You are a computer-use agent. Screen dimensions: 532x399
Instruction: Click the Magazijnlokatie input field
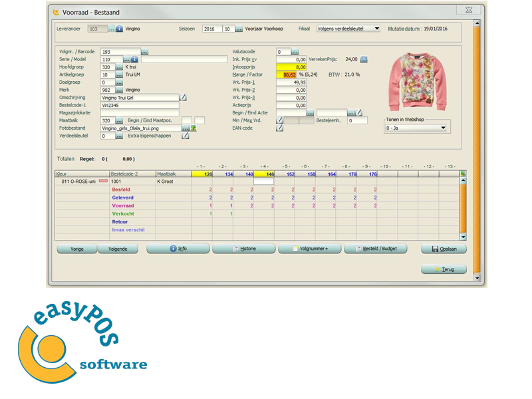point(140,113)
